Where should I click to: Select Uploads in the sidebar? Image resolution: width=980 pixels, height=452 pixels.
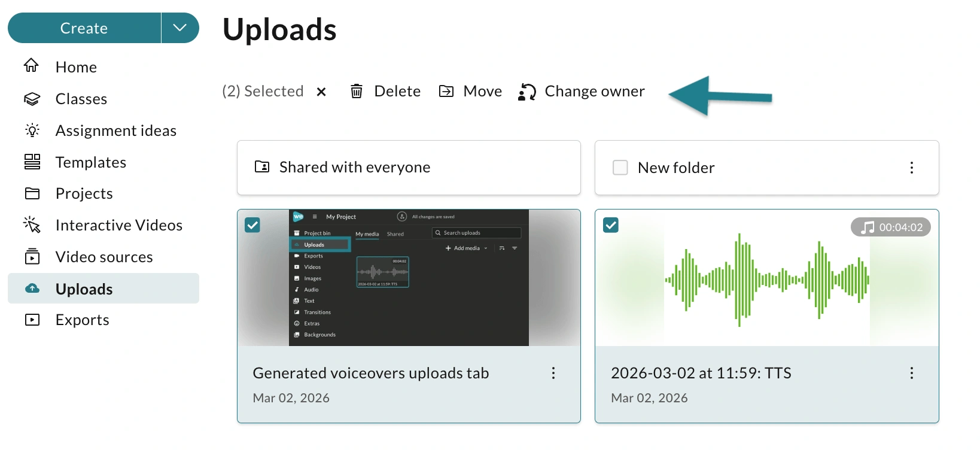104,289
